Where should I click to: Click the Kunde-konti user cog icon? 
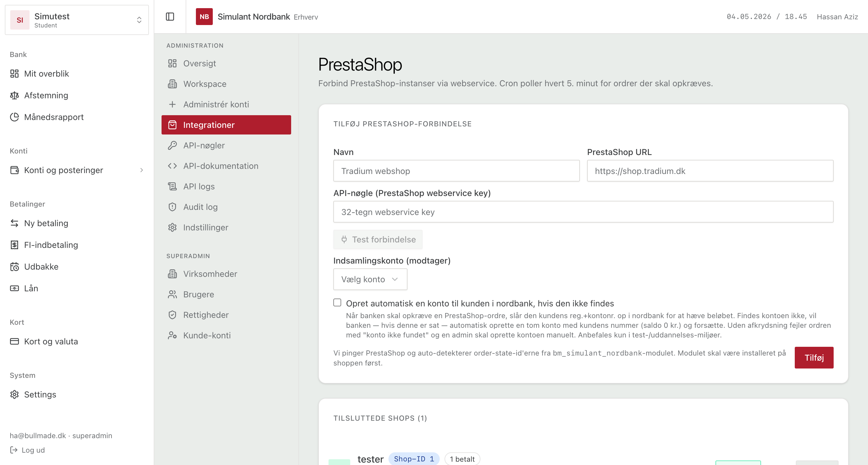tap(172, 336)
